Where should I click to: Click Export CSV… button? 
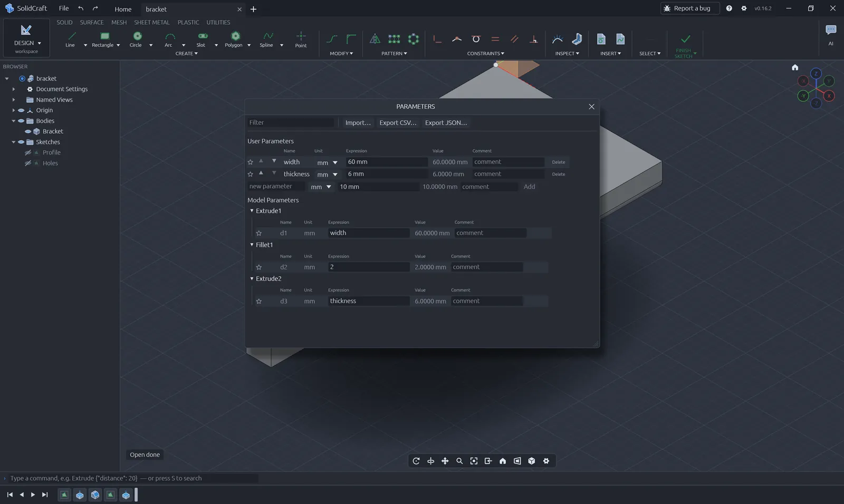coord(398,123)
